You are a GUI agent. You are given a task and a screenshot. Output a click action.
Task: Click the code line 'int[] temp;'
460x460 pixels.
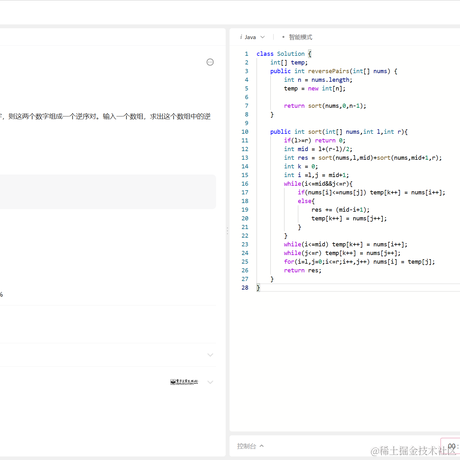click(x=289, y=62)
